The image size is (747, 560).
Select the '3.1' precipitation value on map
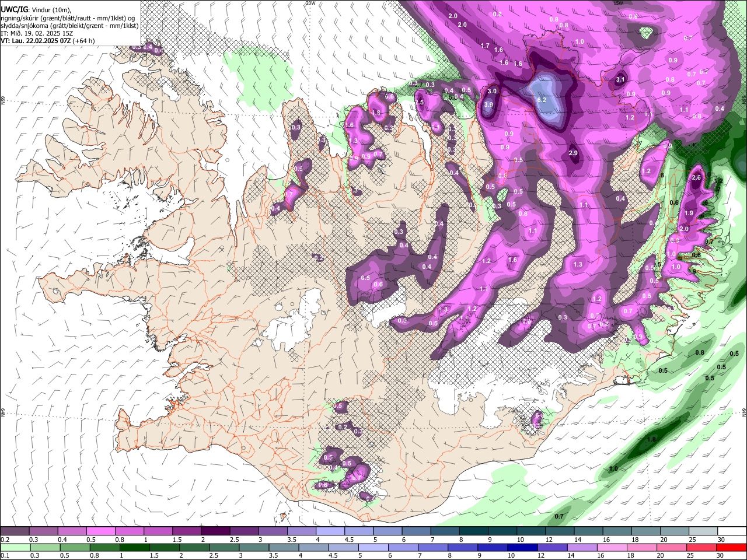(620, 80)
